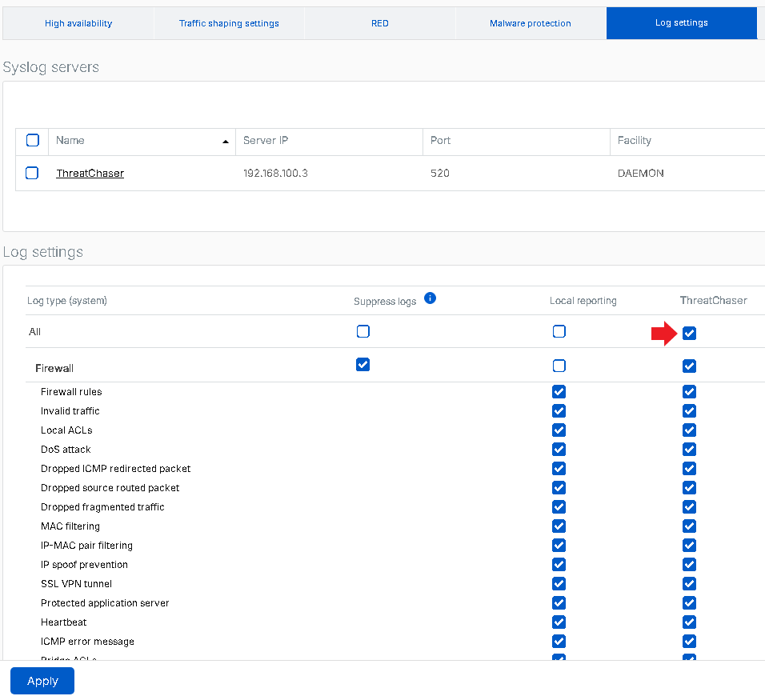Click the Suppress logs info icon
765x700 pixels.
pyautogui.click(x=430, y=298)
